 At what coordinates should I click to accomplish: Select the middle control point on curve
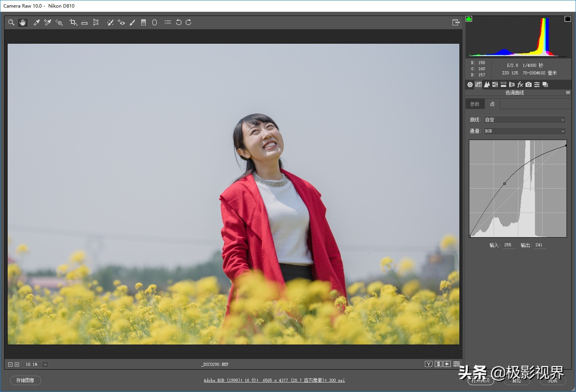tap(505, 184)
